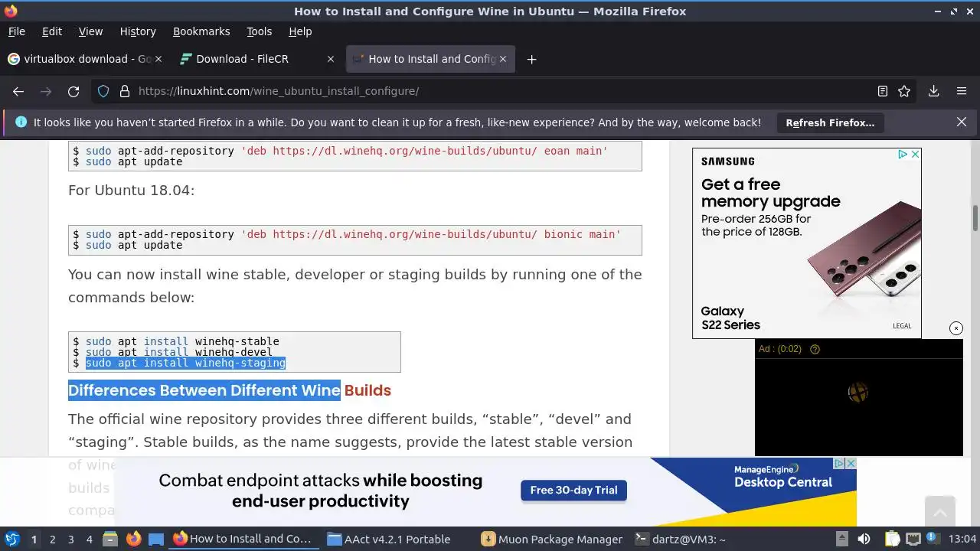Viewport: 980px width, 551px height.
Task: Open the Help menu
Action: [300, 31]
